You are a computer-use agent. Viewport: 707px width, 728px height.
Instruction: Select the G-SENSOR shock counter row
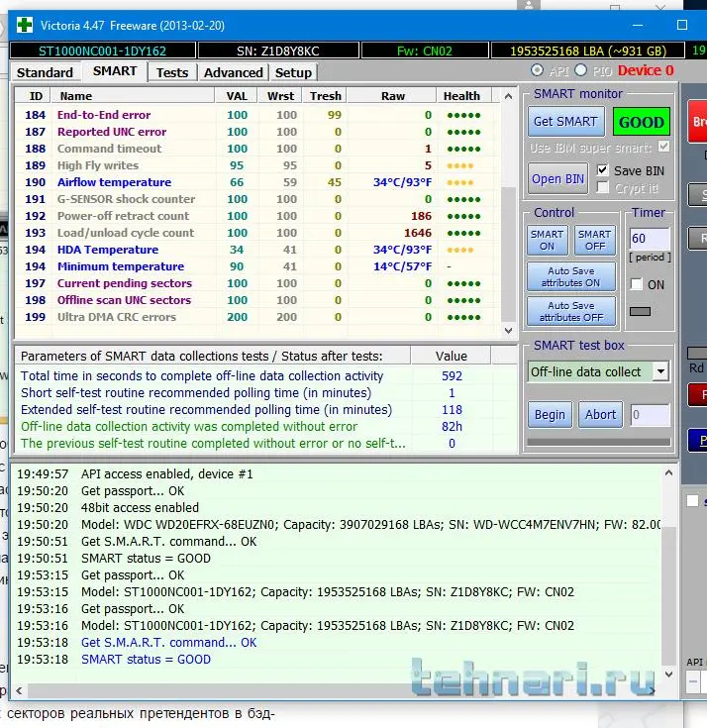coord(257,199)
